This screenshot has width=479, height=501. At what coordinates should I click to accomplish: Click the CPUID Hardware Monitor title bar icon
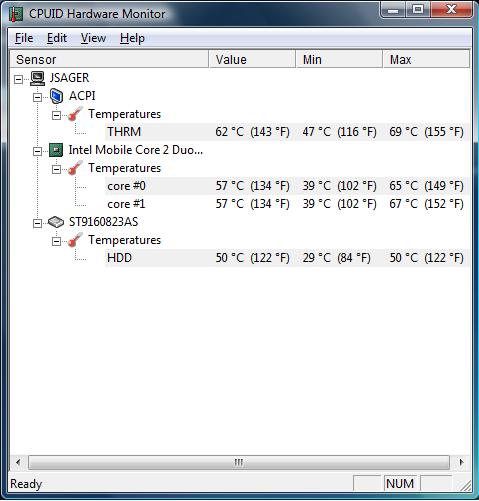(16, 14)
